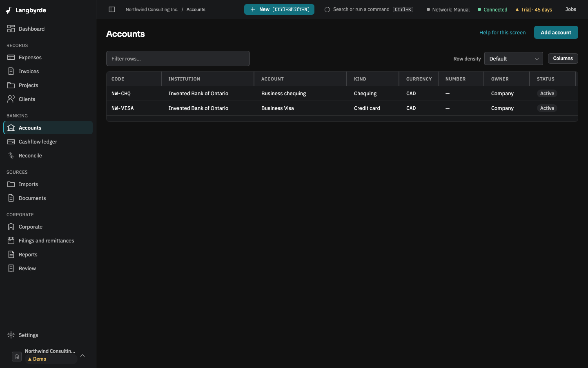This screenshot has height=368, width=588.
Task: Click the Settings gear icon
Action: pos(11,335)
